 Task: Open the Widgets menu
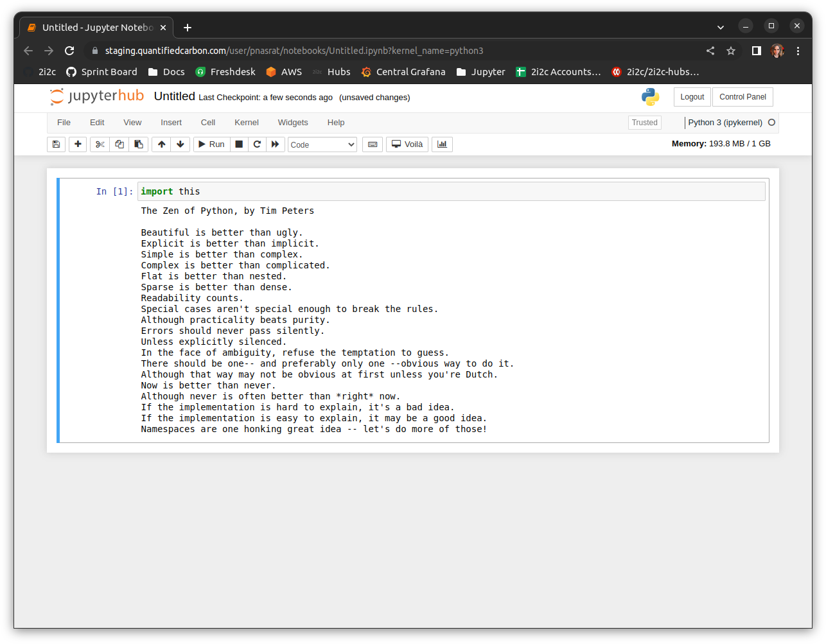[x=293, y=122]
